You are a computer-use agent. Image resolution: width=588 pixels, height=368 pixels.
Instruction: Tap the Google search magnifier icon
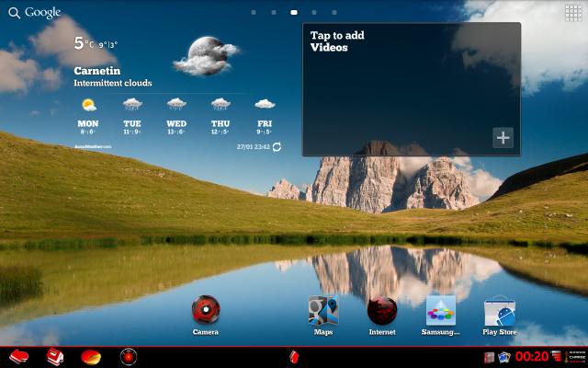14,13
